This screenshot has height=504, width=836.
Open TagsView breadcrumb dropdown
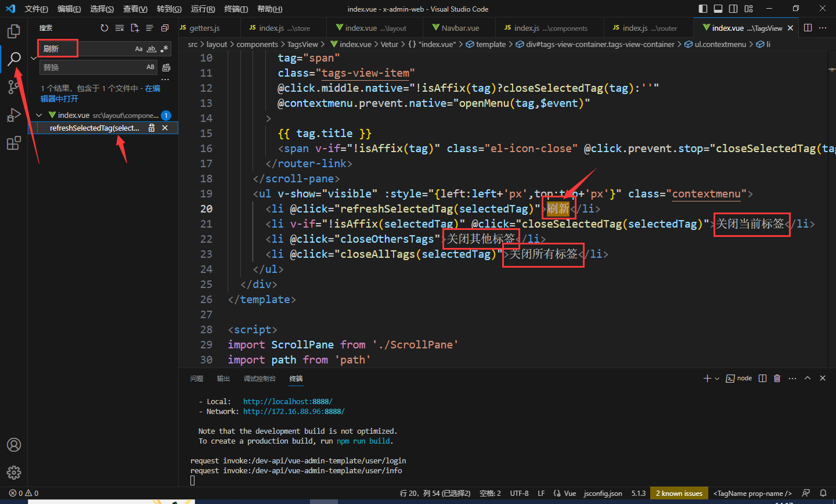[x=303, y=44]
